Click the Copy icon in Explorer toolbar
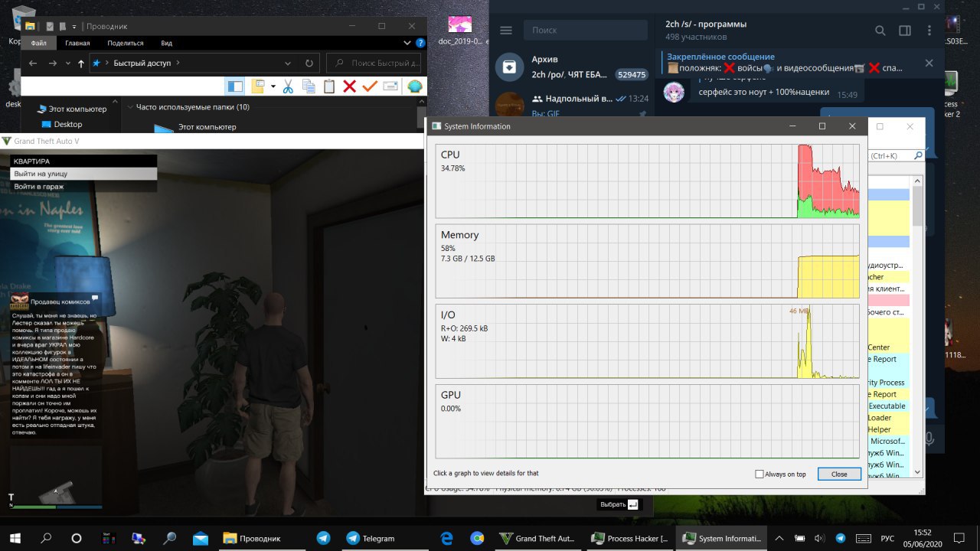The width and height of the screenshot is (980, 551). point(309,86)
